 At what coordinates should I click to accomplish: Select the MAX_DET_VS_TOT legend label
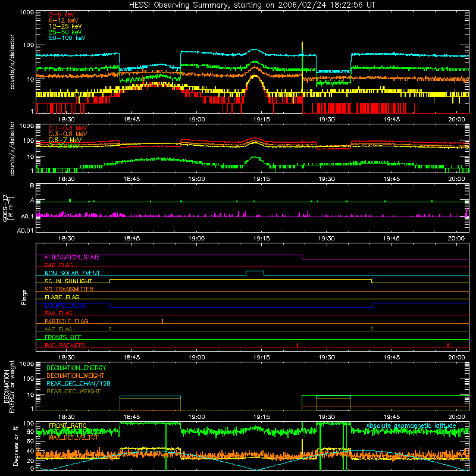tap(73, 437)
